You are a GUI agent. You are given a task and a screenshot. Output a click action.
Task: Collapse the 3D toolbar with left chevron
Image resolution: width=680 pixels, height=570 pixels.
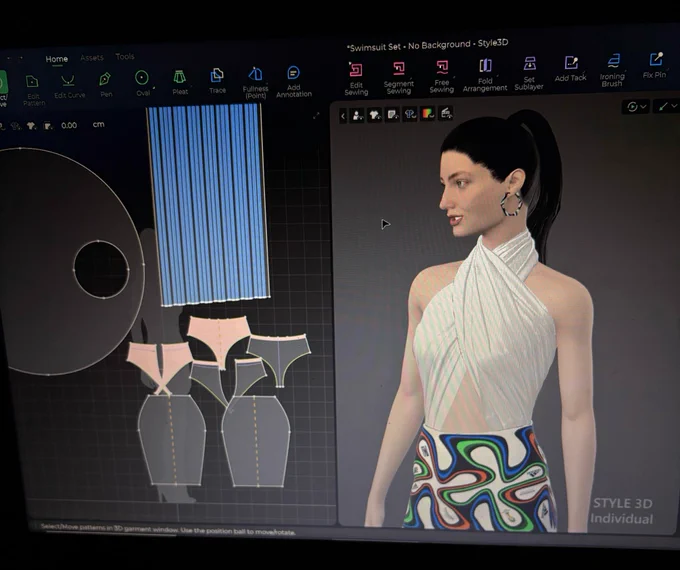point(343,116)
